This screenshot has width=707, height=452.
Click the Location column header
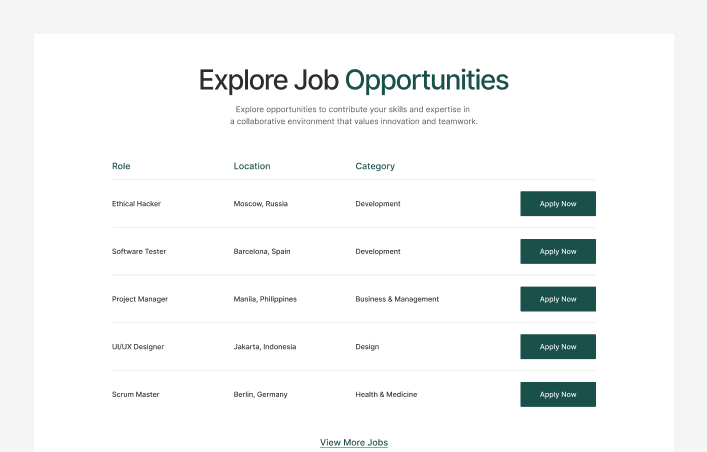click(x=252, y=166)
